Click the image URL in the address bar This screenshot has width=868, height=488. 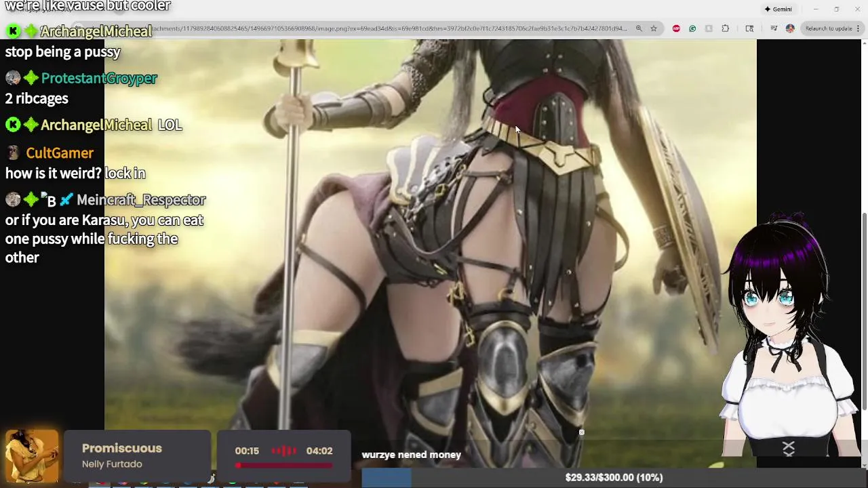click(x=390, y=28)
